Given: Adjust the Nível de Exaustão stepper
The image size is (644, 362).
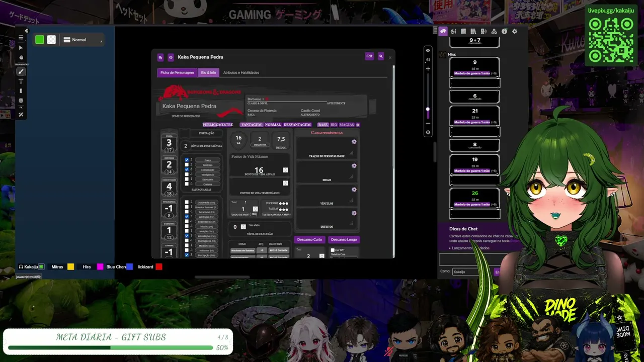Looking at the screenshot, I should [243, 227].
